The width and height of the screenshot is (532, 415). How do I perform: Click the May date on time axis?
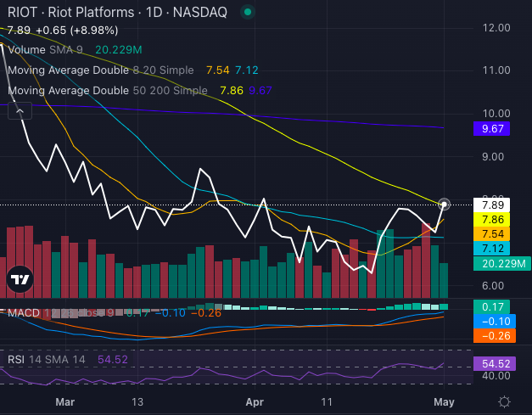(444, 402)
